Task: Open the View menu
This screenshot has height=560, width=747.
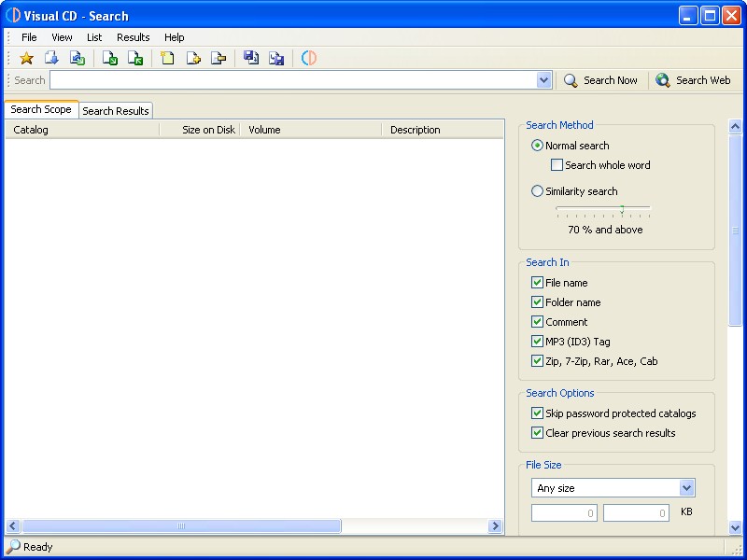Action: (x=62, y=37)
